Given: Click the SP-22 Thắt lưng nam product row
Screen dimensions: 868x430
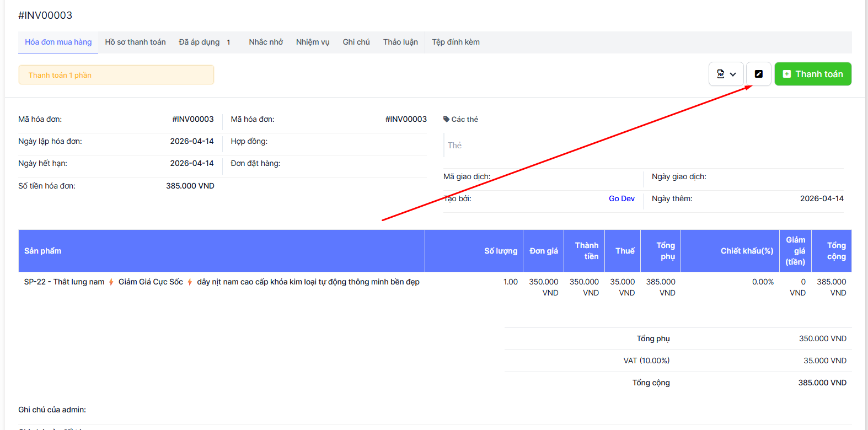Looking at the screenshot, I should coord(221,282).
